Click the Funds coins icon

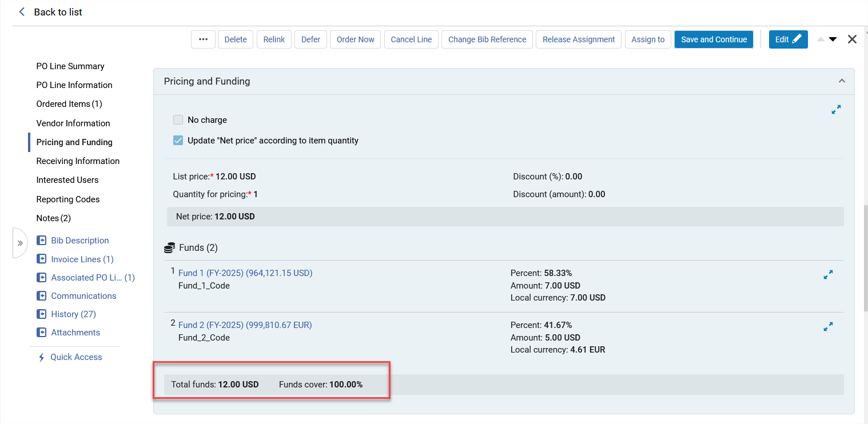pos(169,248)
